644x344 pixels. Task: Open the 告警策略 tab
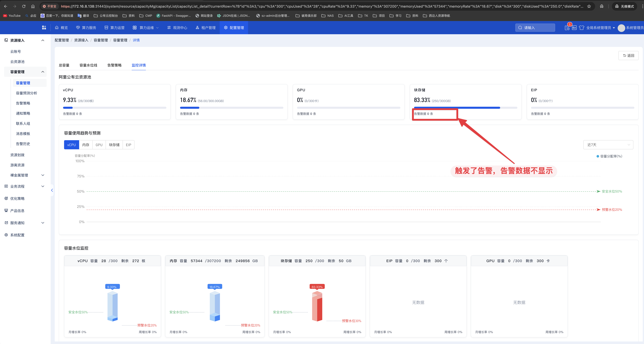point(114,65)
